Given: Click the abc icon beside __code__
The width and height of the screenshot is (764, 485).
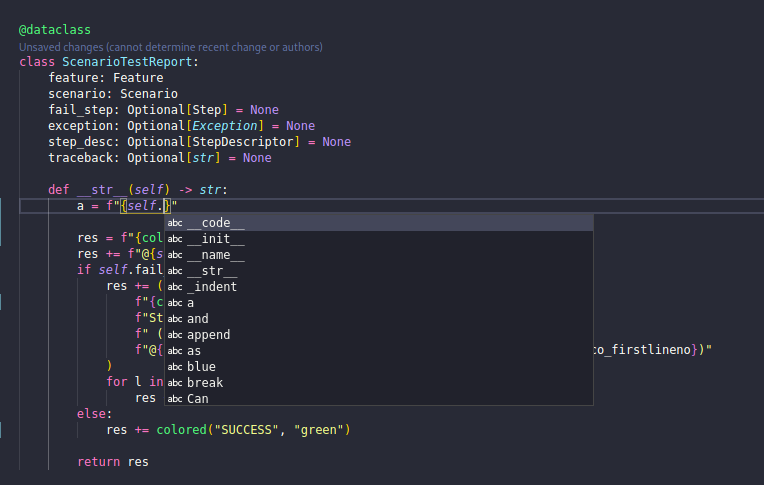Looking at the screenshot, I should (x=175, y=223).
